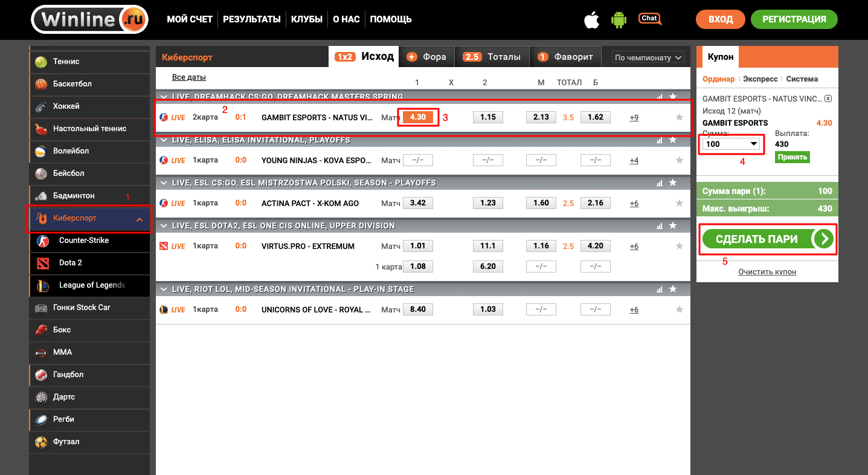Select Tennis in the sports sidebar
This screenshot has height=475, width=868.
click(x=89, y=62)
